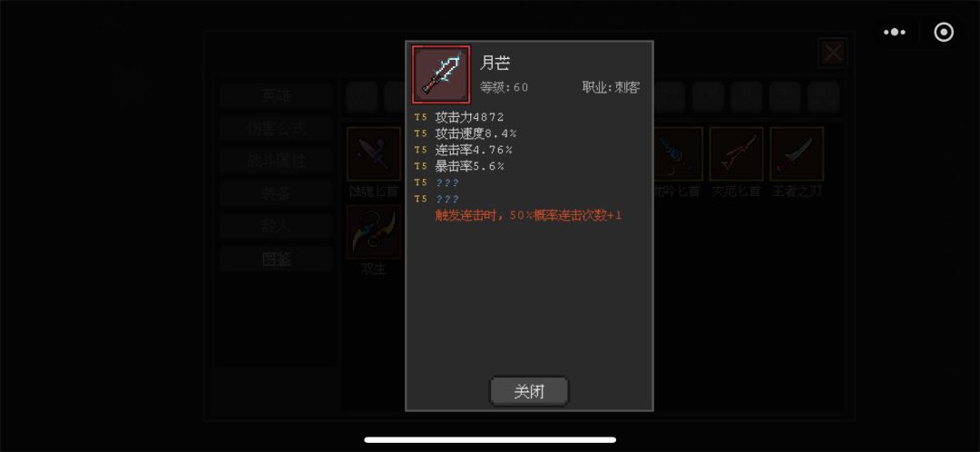Open the 伤害公式 sidebar tab
The image size is (980, 452).
(276, 128)
